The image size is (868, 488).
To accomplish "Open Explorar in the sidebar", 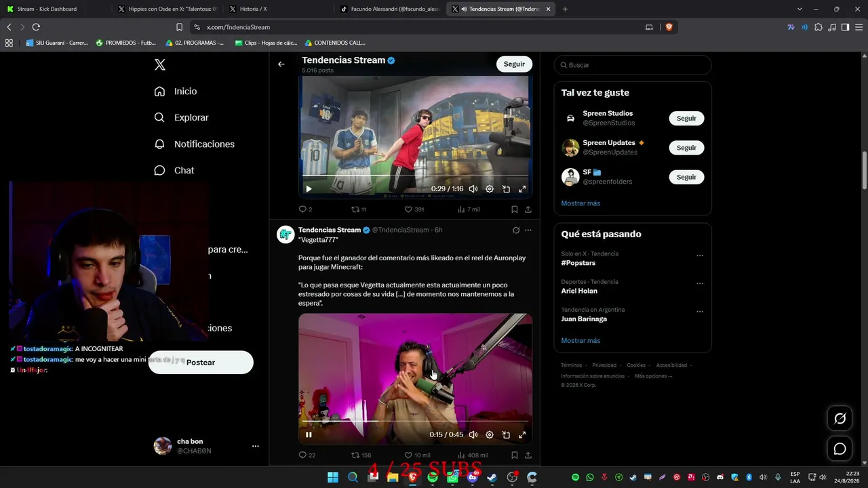I will 181,118.
